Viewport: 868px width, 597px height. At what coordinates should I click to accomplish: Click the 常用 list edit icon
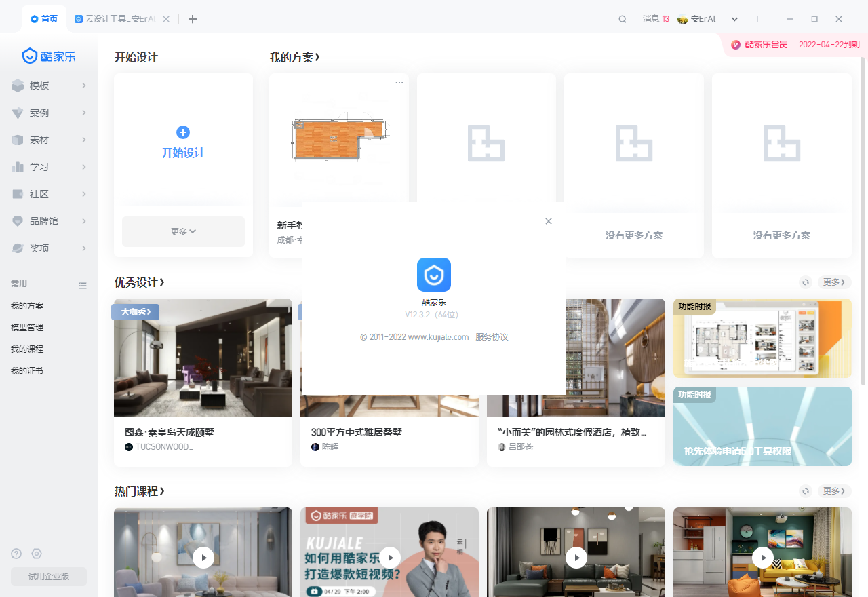[83, 286]
